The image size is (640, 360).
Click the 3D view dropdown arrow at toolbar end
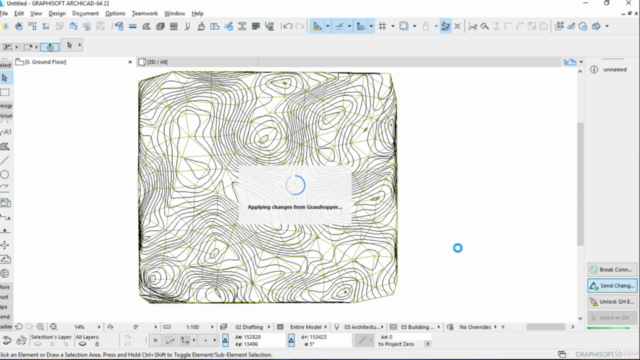coord(607,26)
